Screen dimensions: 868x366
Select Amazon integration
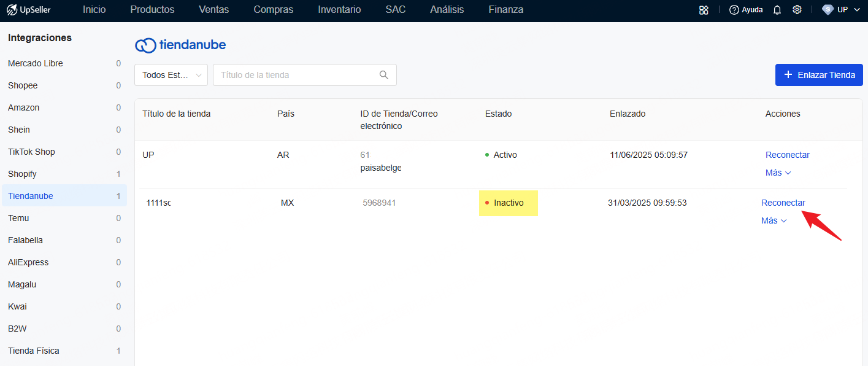pyautogui.click(x=64, y=107)
